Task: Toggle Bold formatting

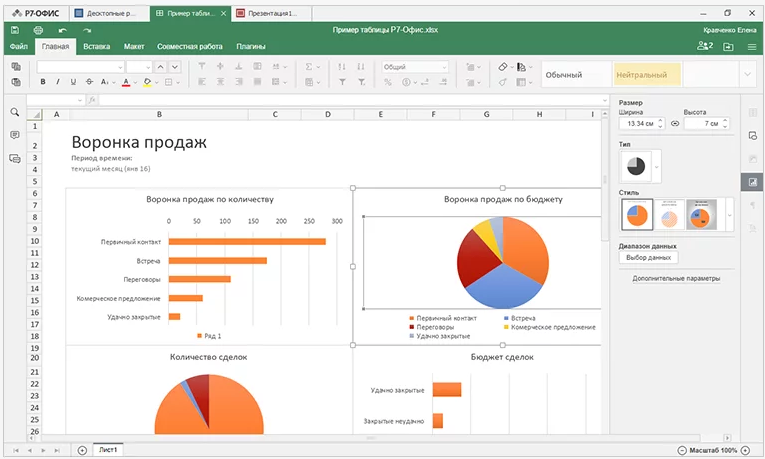Action: 43,82
